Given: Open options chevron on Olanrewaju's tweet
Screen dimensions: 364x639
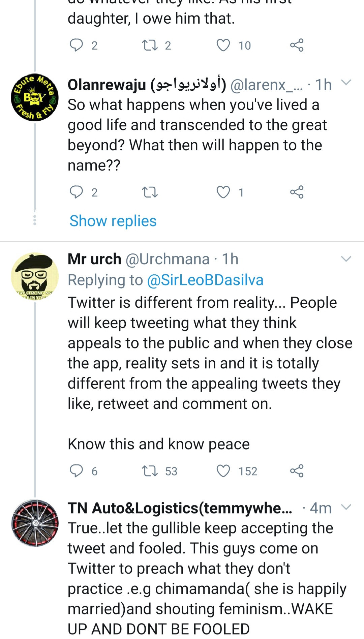Looking at the screenshot, I should point(346,82).
